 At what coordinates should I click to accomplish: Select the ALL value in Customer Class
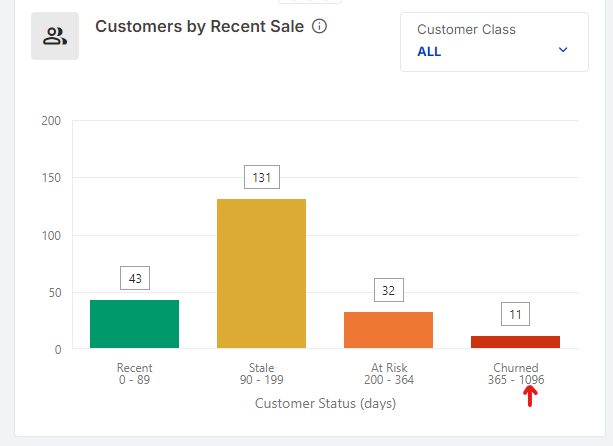click(429, 52)
